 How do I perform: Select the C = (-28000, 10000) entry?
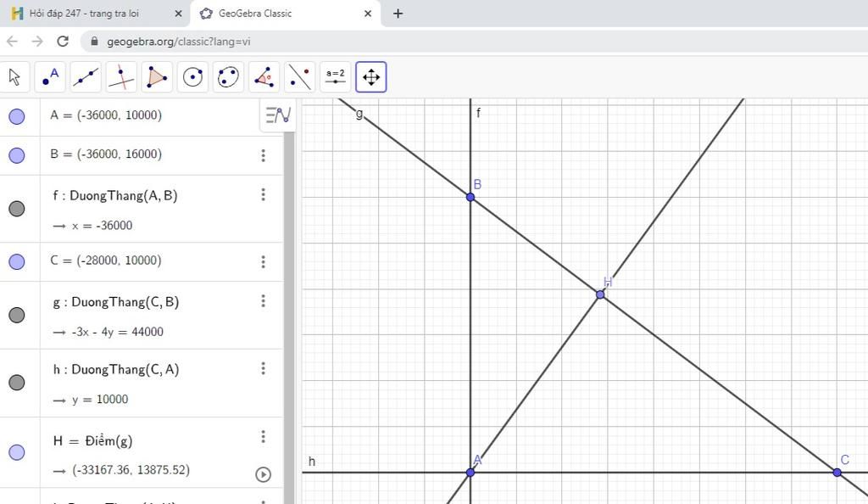106,260
